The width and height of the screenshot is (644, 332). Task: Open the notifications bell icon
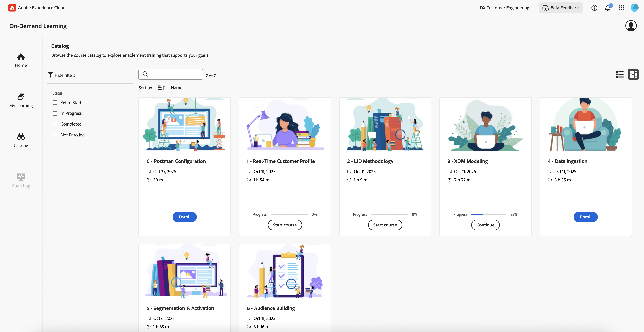(608, 8)
